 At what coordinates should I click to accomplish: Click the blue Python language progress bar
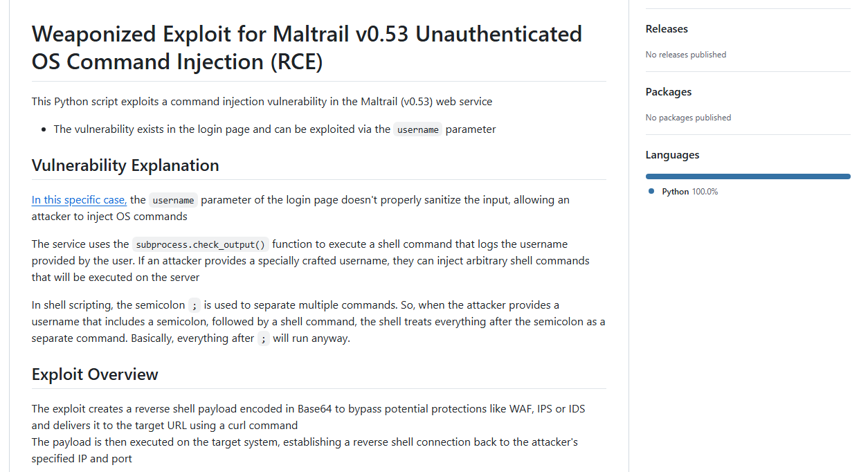[748, 176]
